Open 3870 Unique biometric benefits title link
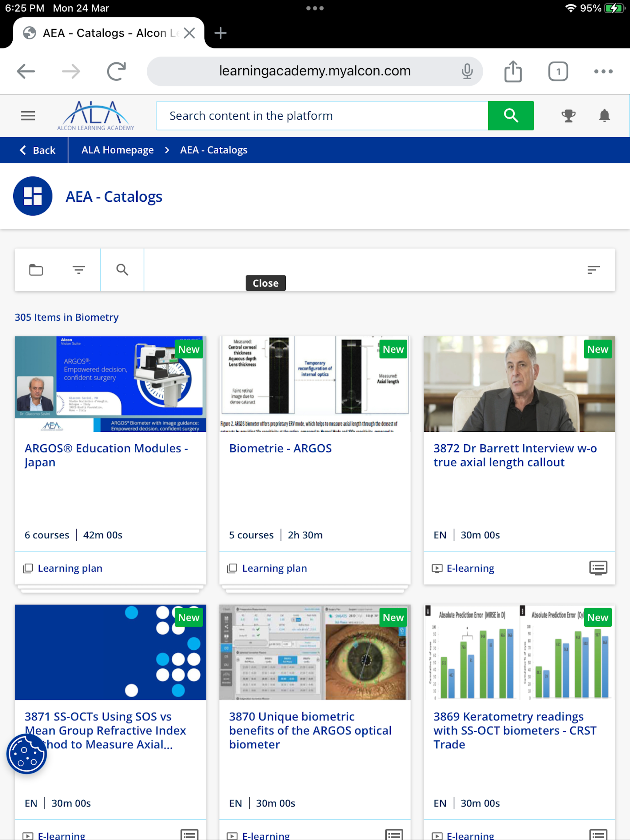This screenshot has height=840, width=630. 310,730
